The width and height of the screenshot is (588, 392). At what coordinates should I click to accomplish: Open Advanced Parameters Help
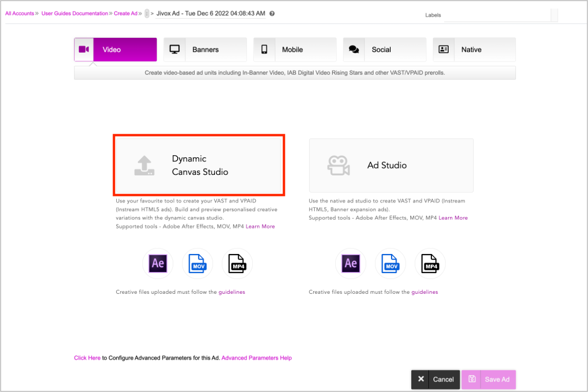point(257,358)
